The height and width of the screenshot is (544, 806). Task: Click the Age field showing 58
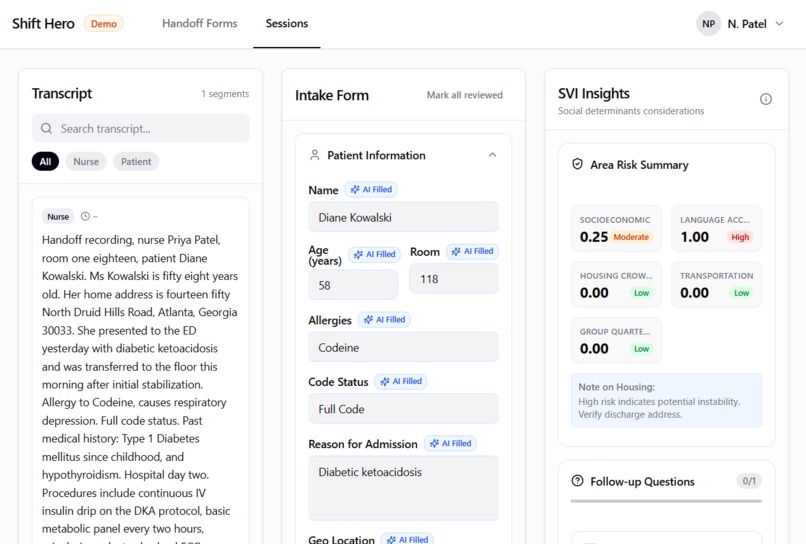point(353,285)
